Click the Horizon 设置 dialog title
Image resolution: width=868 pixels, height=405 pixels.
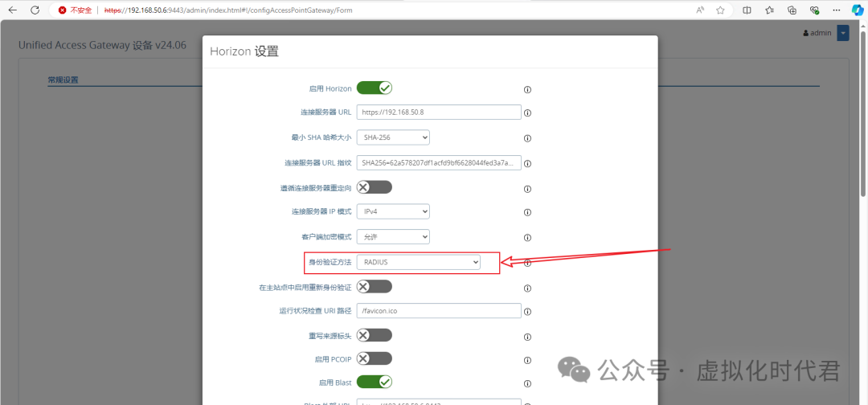coord(244,51)
